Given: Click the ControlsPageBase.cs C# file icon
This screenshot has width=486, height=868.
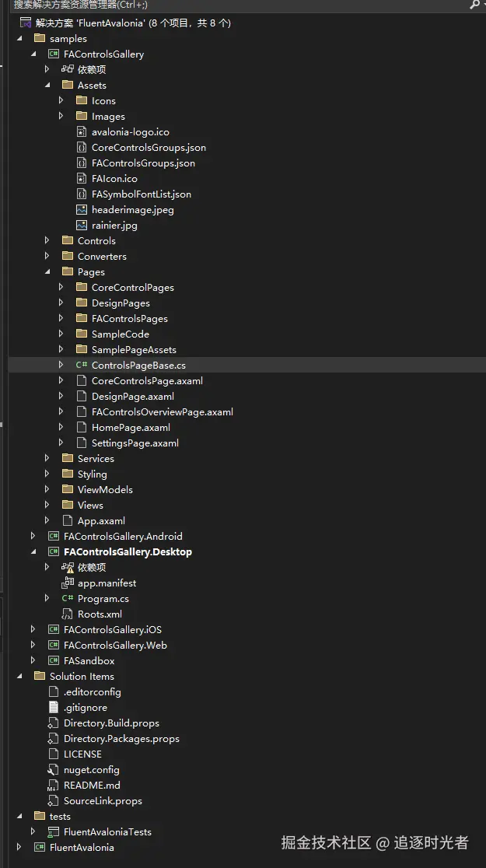Looking at the screenshot, I should pos(82,366).
